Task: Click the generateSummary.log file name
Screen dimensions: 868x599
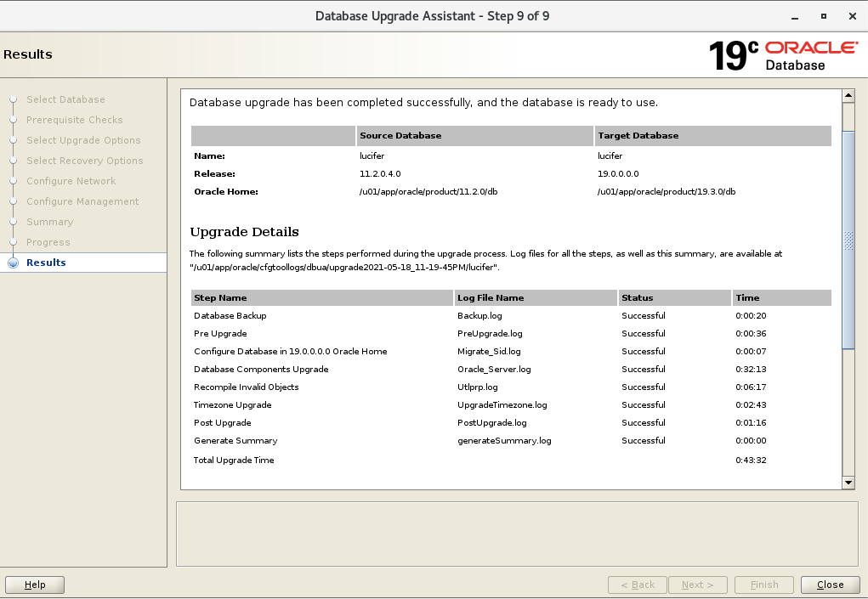Action: coord(504,441)
